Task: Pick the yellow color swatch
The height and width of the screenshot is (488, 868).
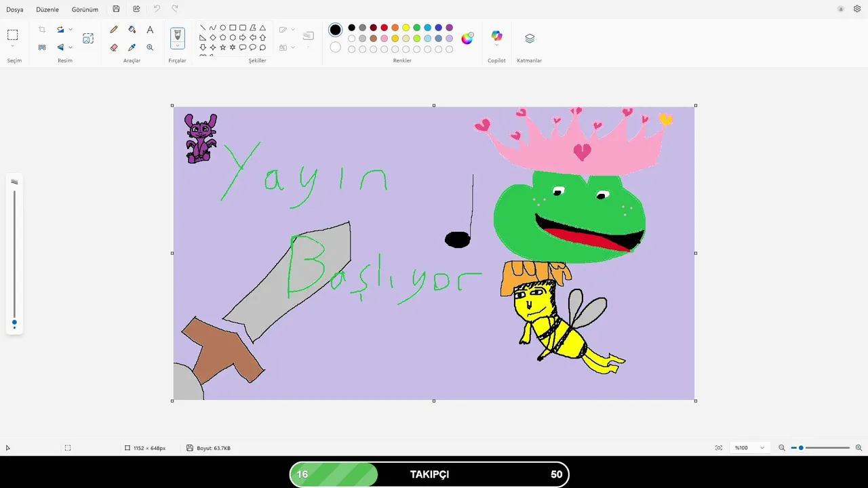Action: 406,28
